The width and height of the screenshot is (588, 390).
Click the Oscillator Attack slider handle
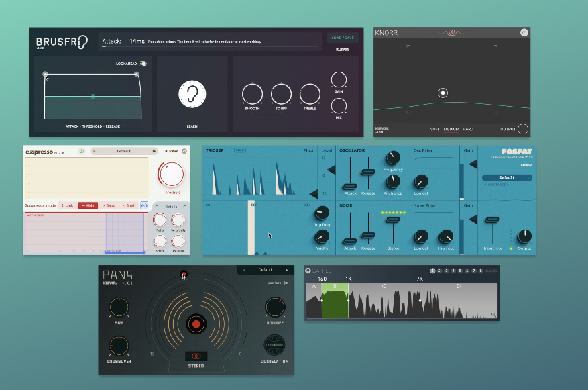[x=349, y=185]
